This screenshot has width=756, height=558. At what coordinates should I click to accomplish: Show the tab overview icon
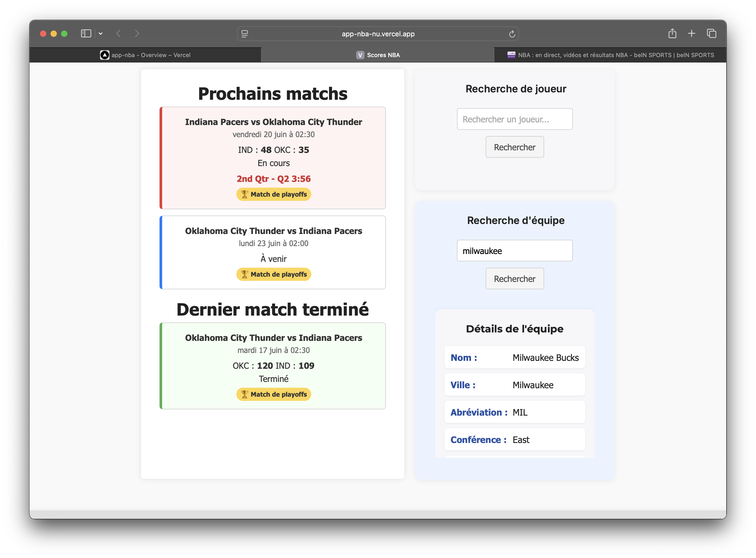coord(712,33)
